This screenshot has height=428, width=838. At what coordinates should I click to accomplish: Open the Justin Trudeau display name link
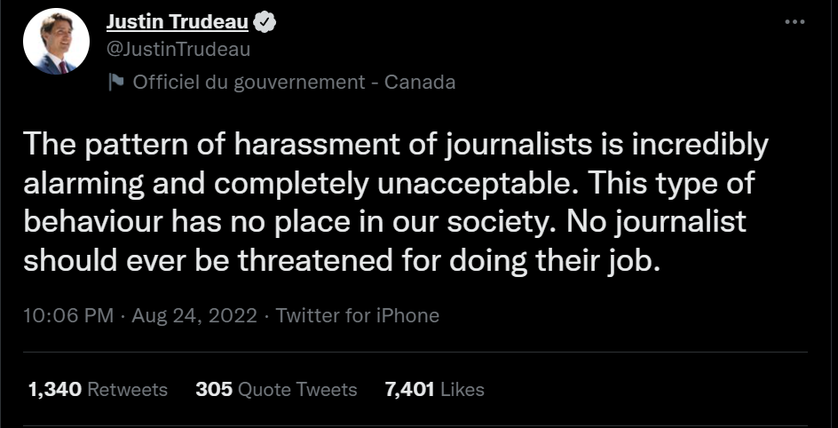tap(177, 21)
